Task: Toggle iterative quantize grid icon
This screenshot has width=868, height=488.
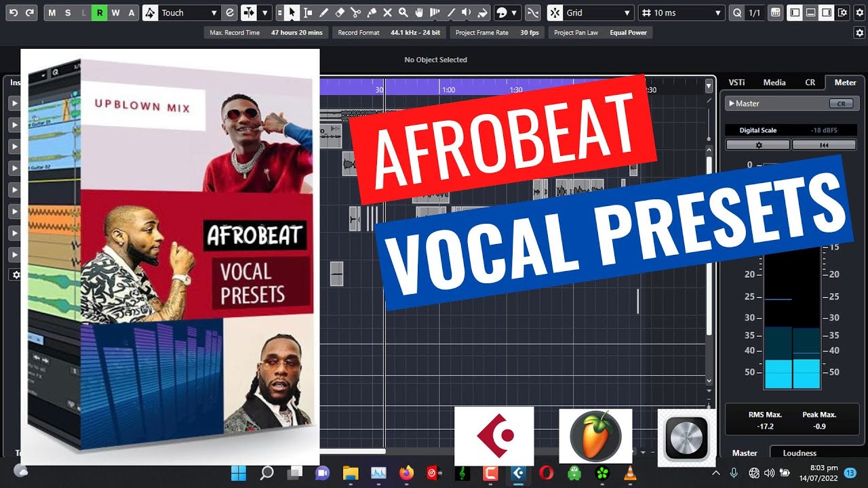Action: pyautogui.click(x=775, y=13)
